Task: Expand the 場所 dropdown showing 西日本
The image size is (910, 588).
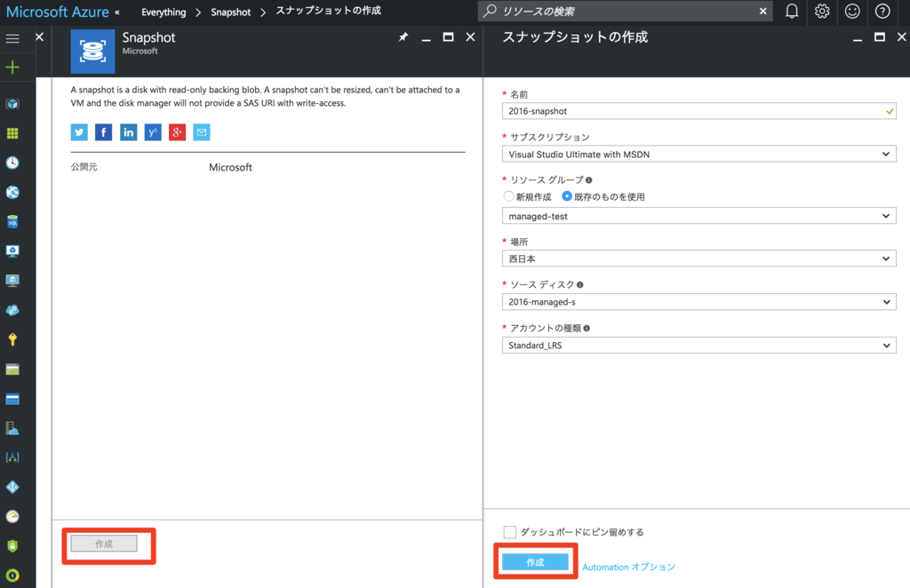Action: pos(698,258)
